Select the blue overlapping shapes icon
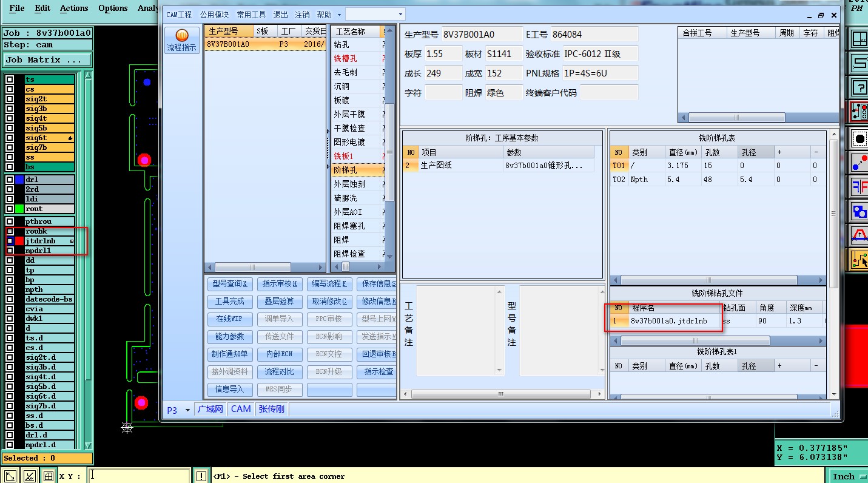868x483 pixels. (860, 211)
